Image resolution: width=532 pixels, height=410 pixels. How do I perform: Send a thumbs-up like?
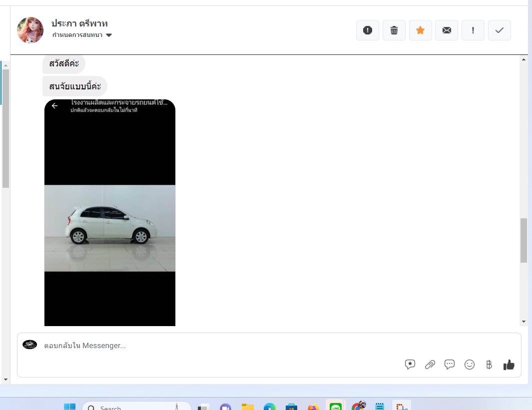pyautogui.click(x=509, y=365)
